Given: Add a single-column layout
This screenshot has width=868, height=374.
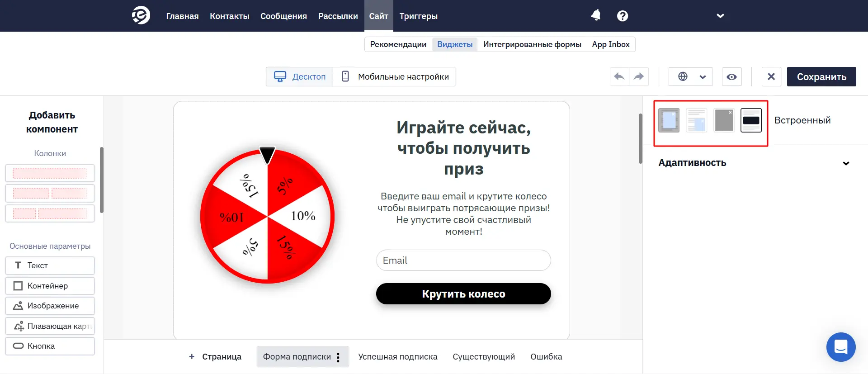Looking at the screenshot, I should pyautogui.click(x=50, y=173).
